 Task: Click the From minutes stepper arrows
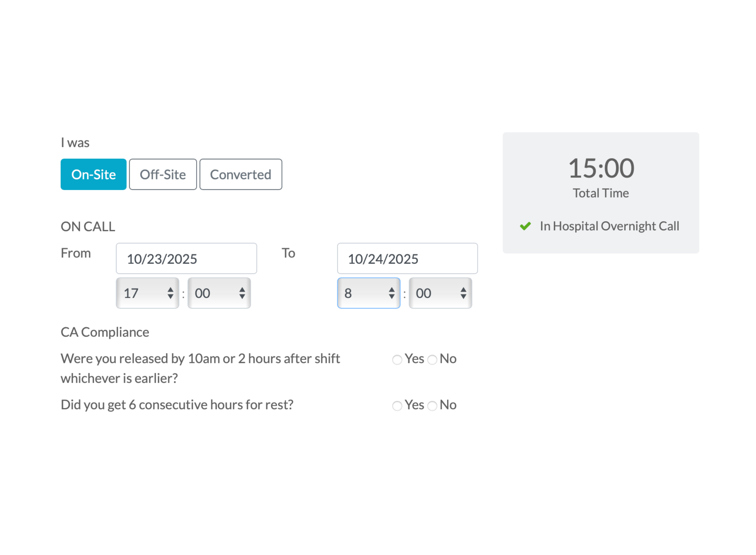[x=242, y=293]
